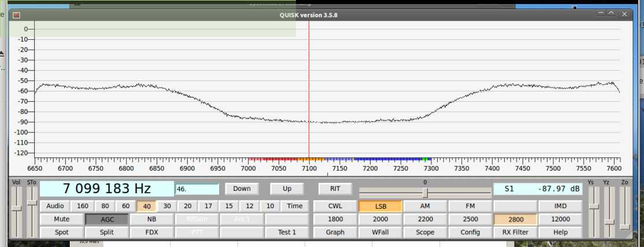Click the Ys scale slider
644x247 pixels.
[594, 211]
